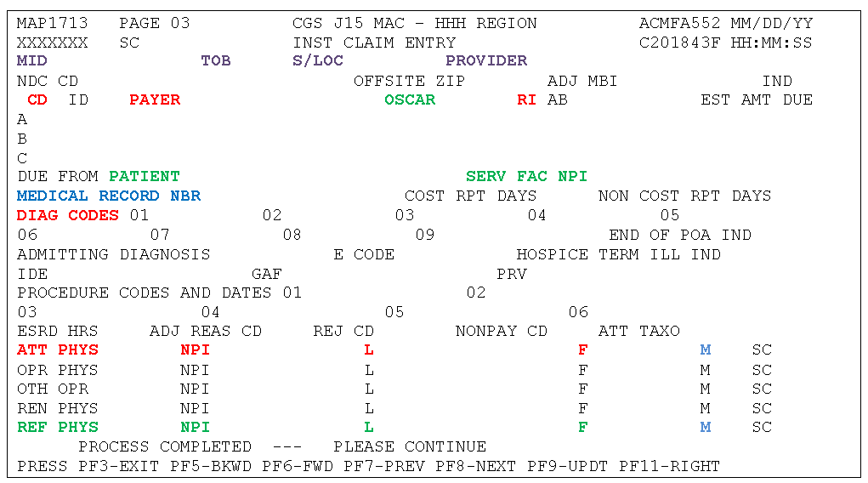
Task: Click the MEDICAL RECORD NBR field
Action: 109,196
